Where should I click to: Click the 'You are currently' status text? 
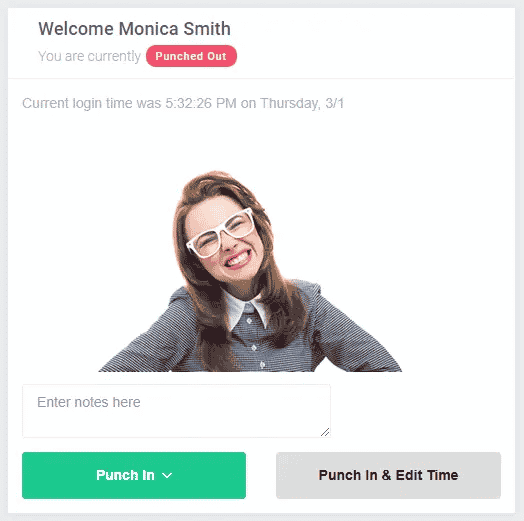click(x=89, y=56)
